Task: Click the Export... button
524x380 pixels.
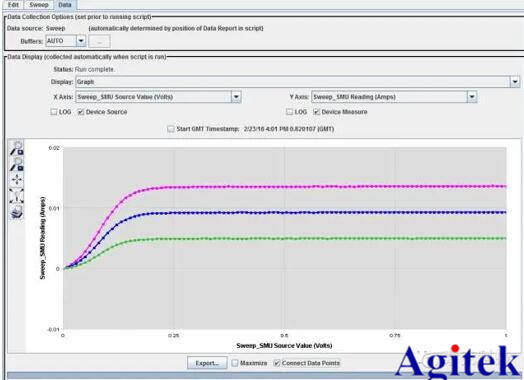Action: [207, 363]
